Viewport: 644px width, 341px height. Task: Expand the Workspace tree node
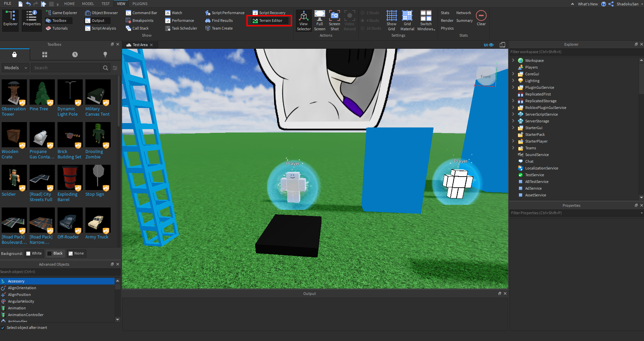[x=513, y=61]
